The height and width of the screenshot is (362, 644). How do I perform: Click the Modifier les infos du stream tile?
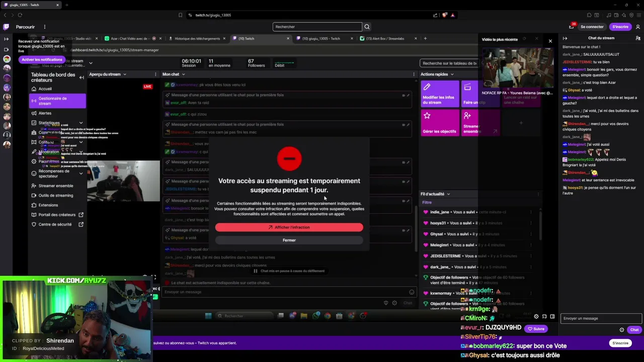pos(440,94)
